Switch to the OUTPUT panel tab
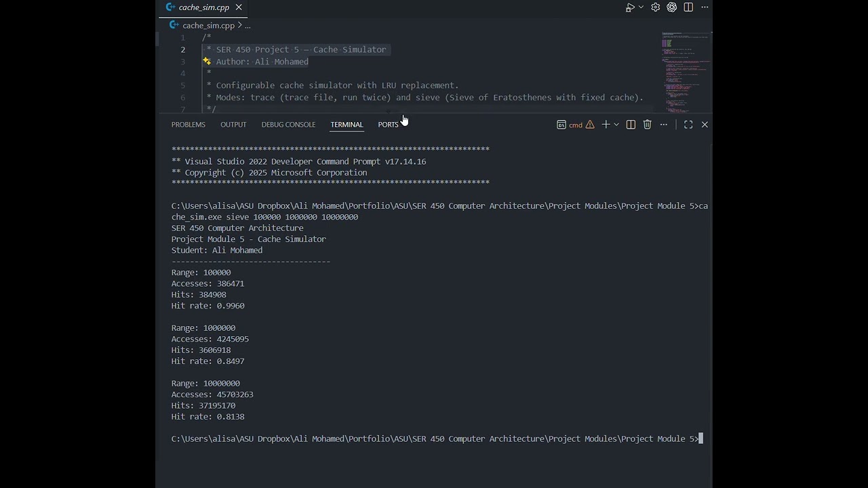868x488 pixels. (x=233, y=125)
